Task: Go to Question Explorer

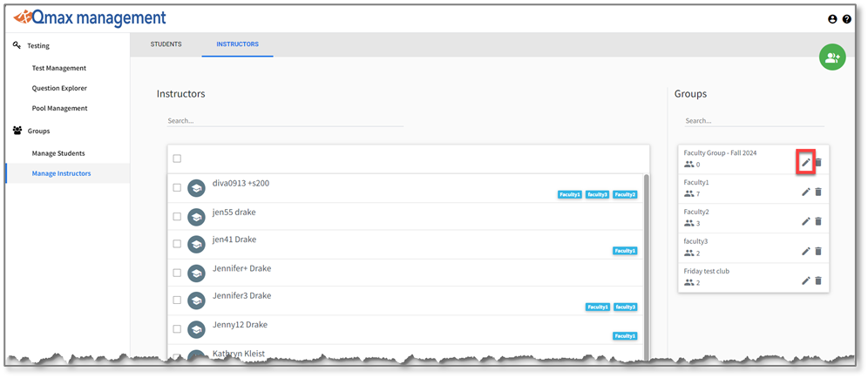Action: tap(59, 88)
